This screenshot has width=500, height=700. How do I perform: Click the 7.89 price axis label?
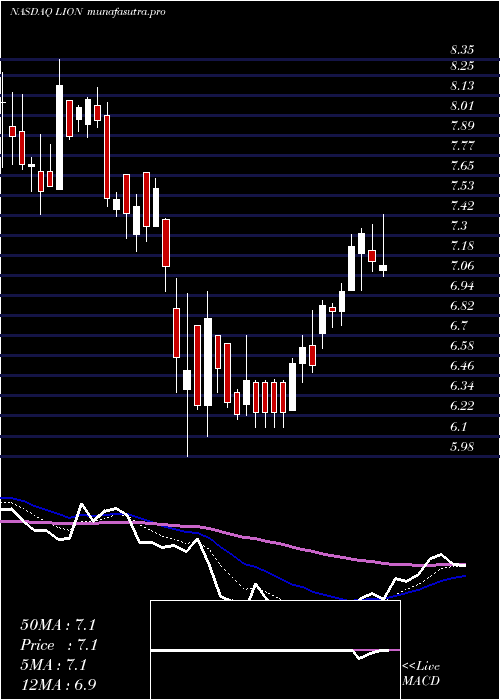[462, 125]
